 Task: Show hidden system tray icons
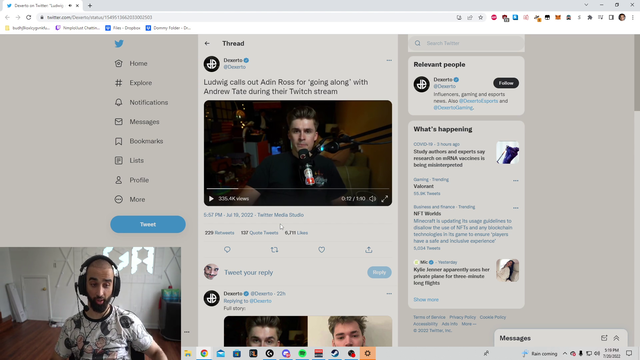(564, 353)
